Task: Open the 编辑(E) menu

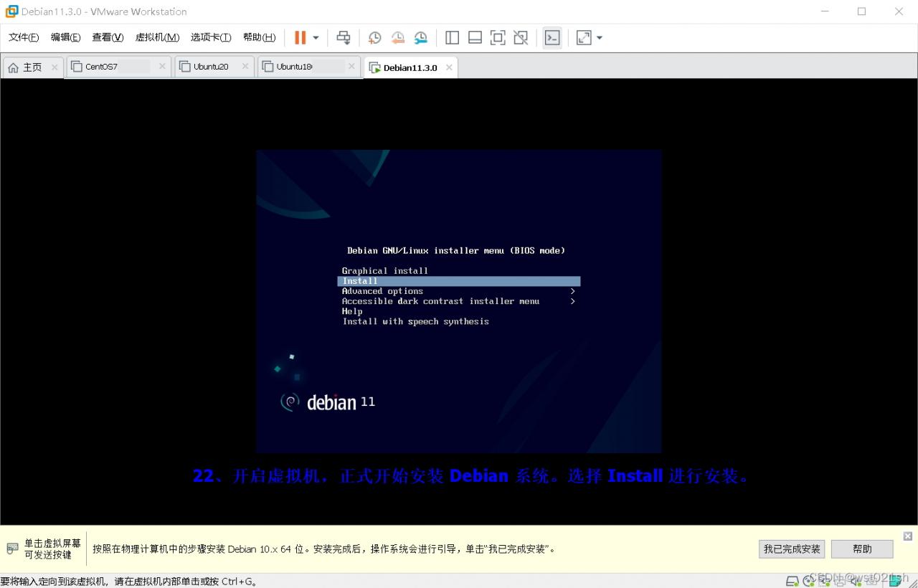Action: click(x=65, y=37)
